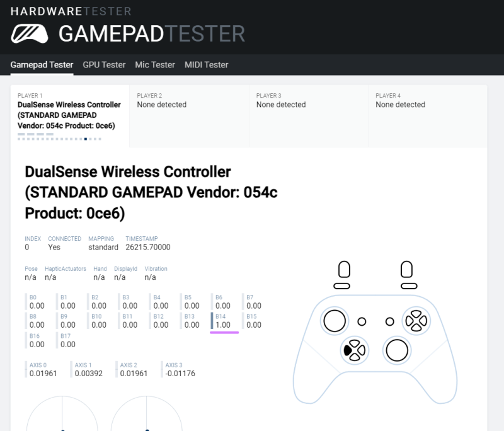Click the B13 button value
Screen dimensions: 504x431
192,325
